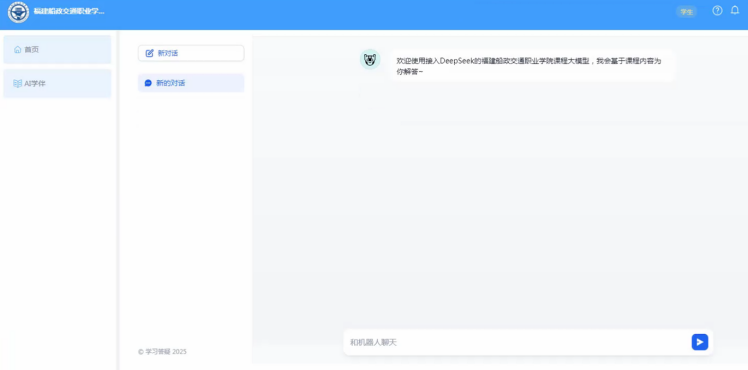Screen dimensions: 748x370
Task: Select the 新的对话 conversation entry
Action: 191,83
